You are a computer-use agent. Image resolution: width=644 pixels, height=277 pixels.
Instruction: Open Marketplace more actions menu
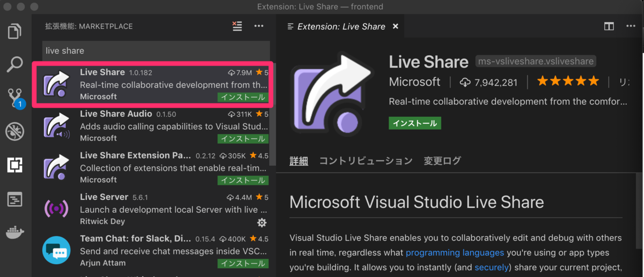pyautogui.click(x=259, y=26)
